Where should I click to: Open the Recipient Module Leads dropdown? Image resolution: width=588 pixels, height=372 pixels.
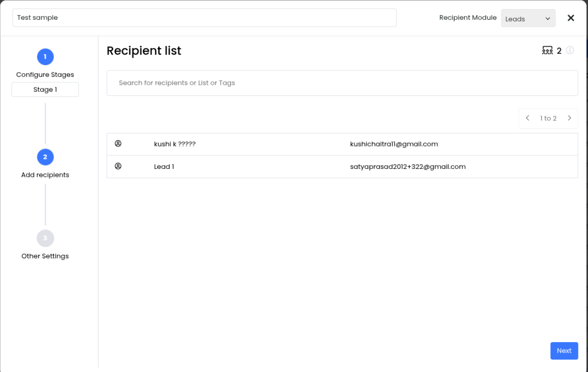pos(528,18)
